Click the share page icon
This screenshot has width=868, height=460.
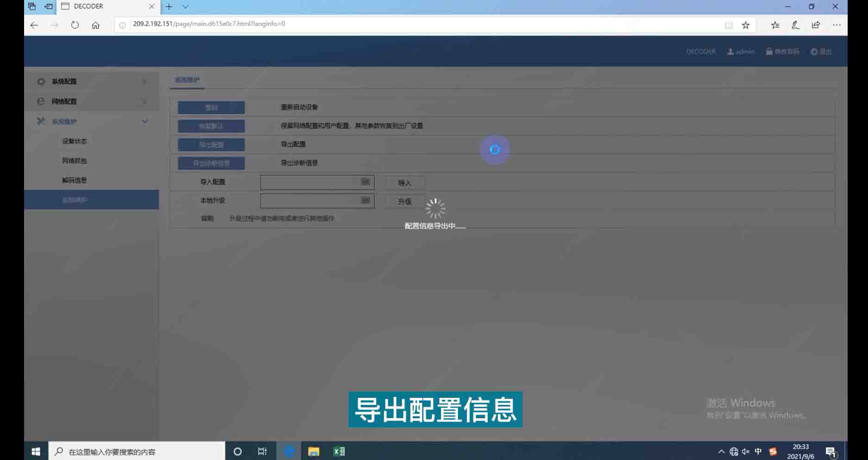pyautogui.click(x=816, y=25)
